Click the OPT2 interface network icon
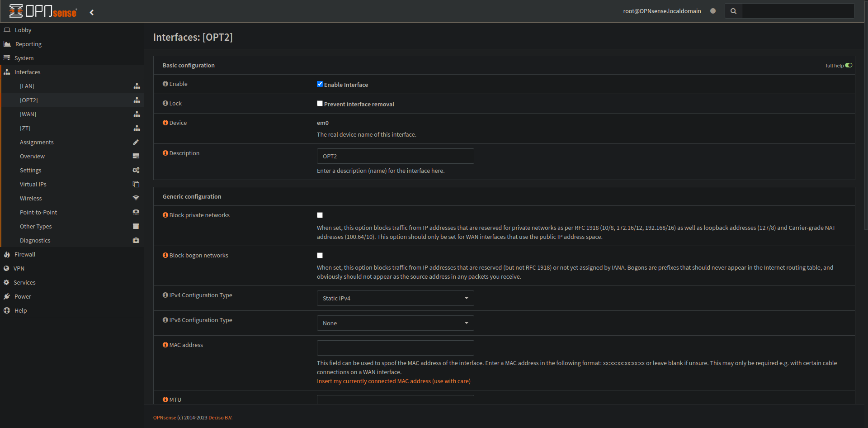This screenshot has height=428, width=868. (x=137, y=100)
